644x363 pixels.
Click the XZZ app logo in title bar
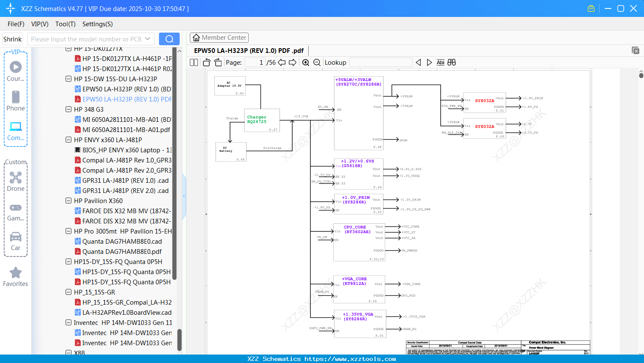tap(11, 8)
